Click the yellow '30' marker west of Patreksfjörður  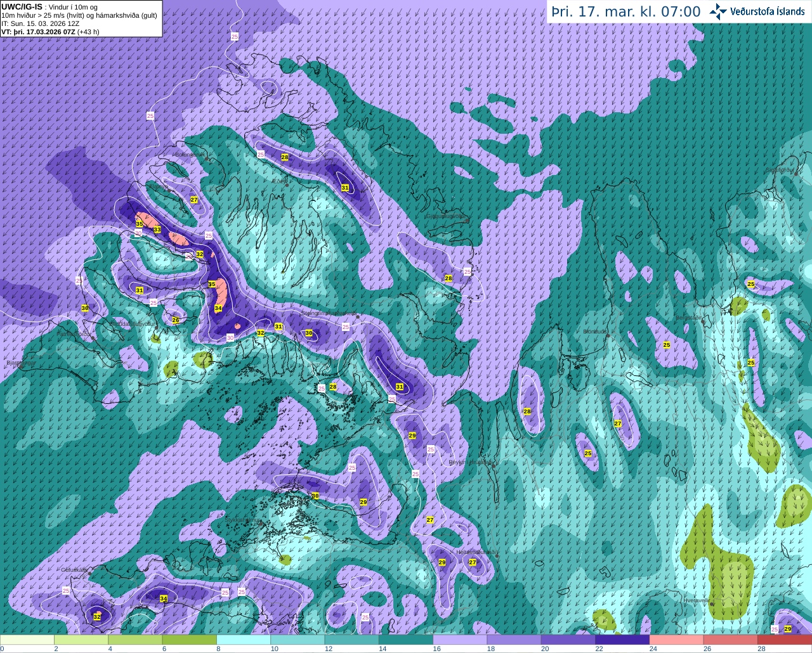pyautogui.click(x=85, y=308)
